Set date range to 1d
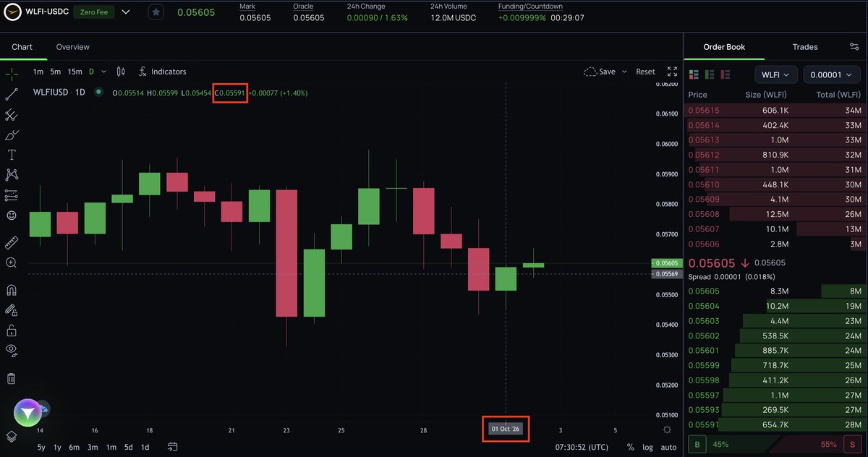 pyautogui.click(x=145, y=448)
